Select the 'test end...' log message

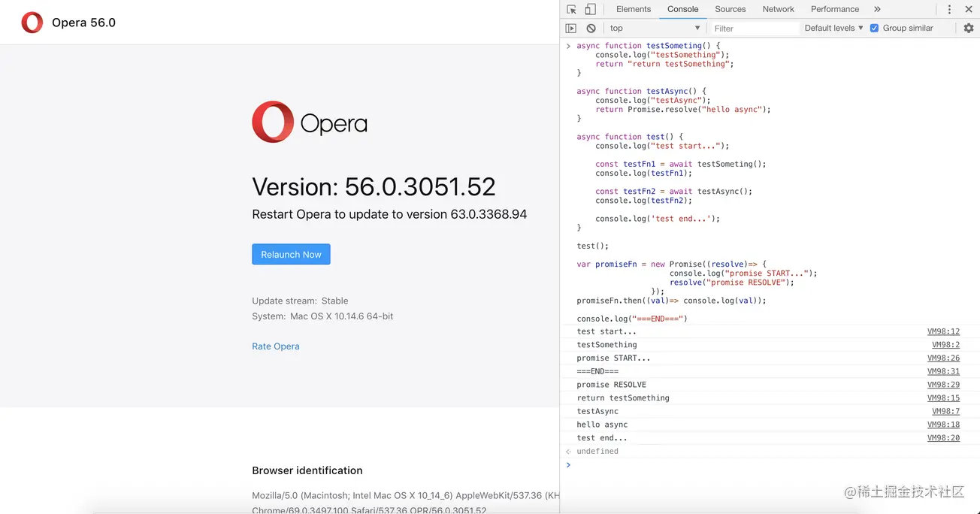[x=602, y=438]
